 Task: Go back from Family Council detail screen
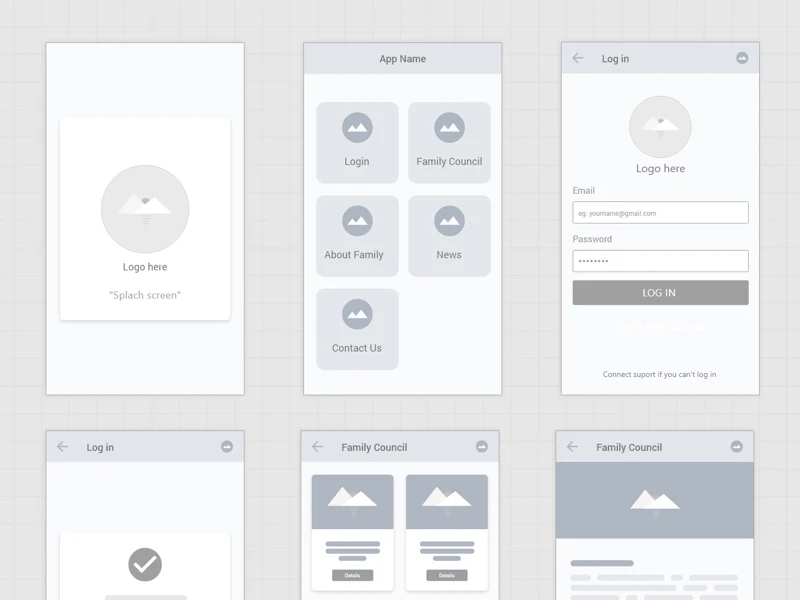[572, 447]
